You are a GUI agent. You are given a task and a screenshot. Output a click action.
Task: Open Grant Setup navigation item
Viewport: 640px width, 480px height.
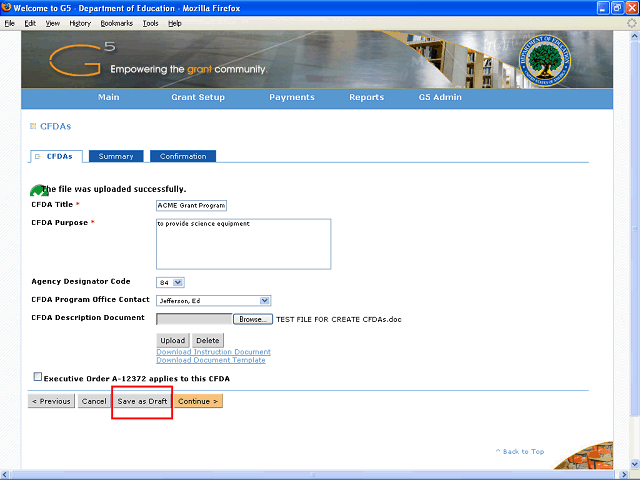(x=198, y=97)
